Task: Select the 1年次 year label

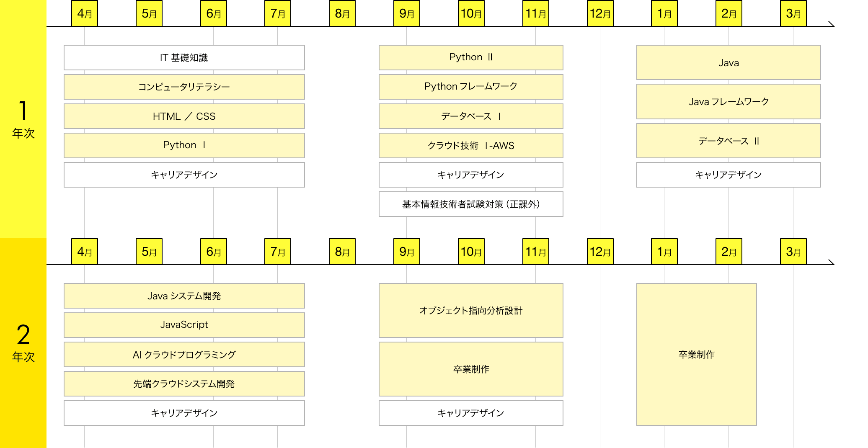Action: click(23, 119)
